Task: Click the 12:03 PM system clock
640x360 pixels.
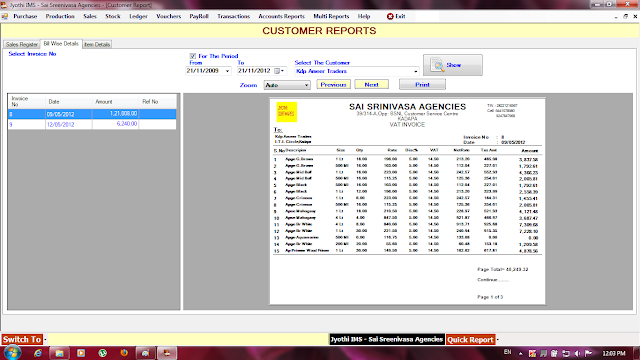Action: [x=613, y=353]
